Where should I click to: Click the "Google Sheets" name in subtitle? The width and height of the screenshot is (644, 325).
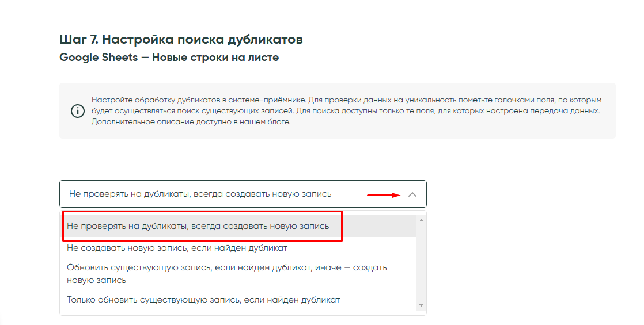click(99, 58)
